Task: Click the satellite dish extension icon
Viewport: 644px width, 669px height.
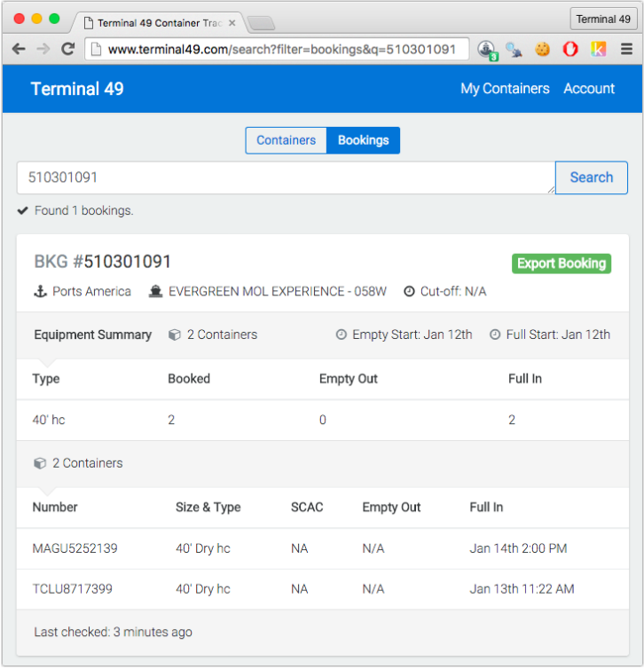Action: pos(514,50)
